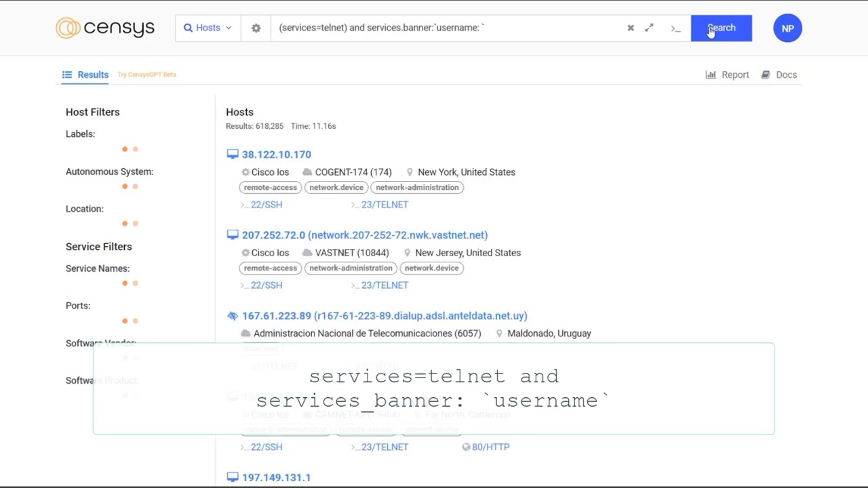Click location pin beside New Jersey, United States

click(407, 253)
